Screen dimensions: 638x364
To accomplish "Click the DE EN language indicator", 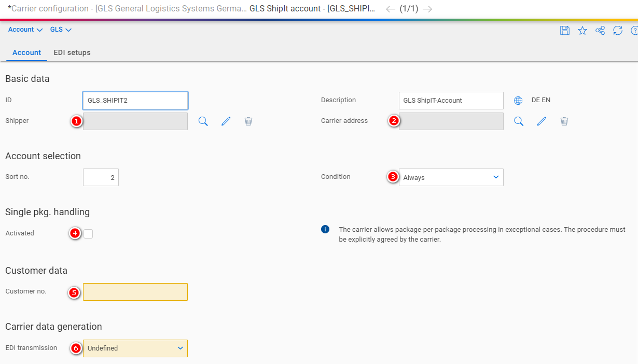I will click(541, 100).
